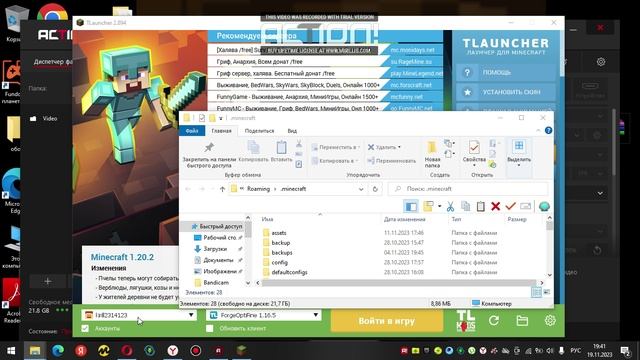Image resolution: width=640 pixels, height=360 pixels.
Task: Select the defaultconfigs folder
Action: point(289,272)
